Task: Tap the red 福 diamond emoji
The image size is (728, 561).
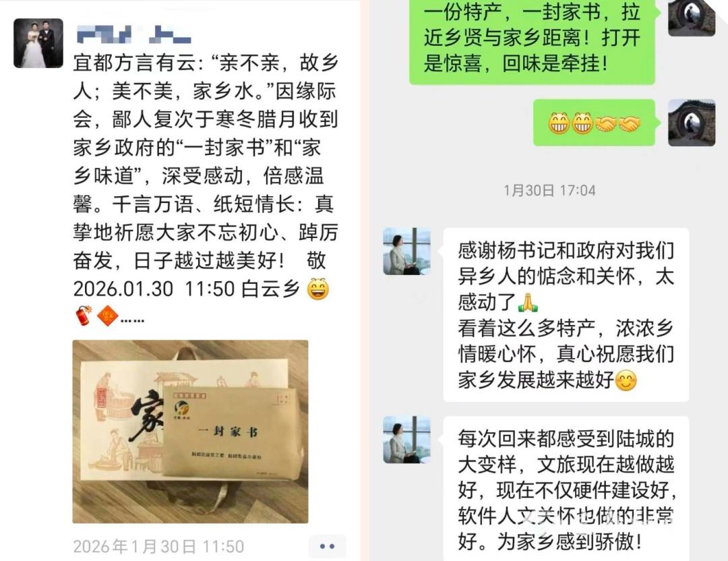Action: [x=107, y=316]
